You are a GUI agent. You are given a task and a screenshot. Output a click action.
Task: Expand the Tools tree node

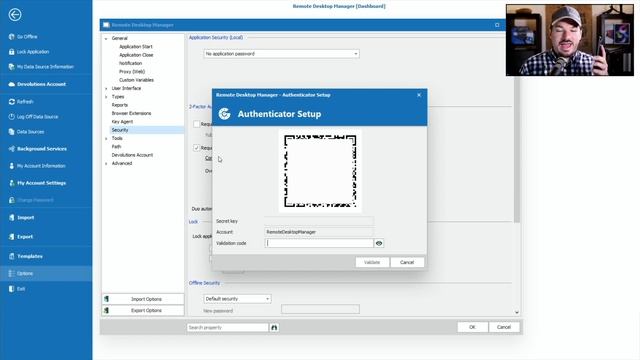point(106,138)
